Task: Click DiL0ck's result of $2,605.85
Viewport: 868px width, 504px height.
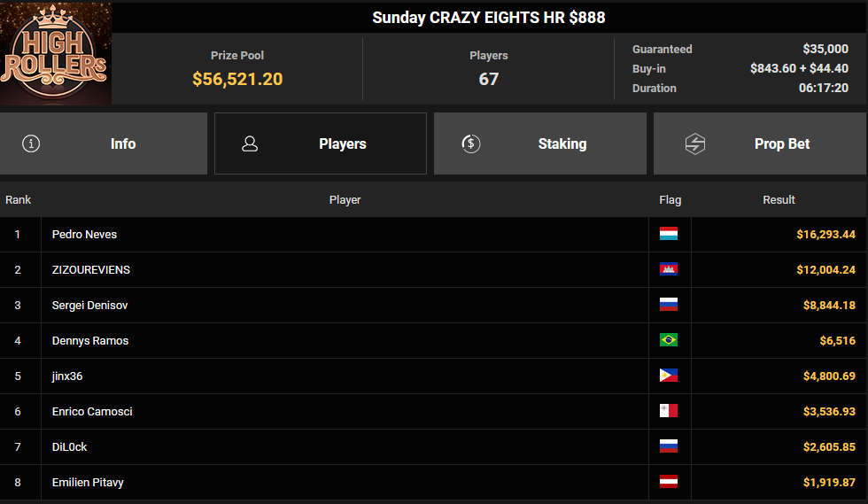Action: pos(825,447)
